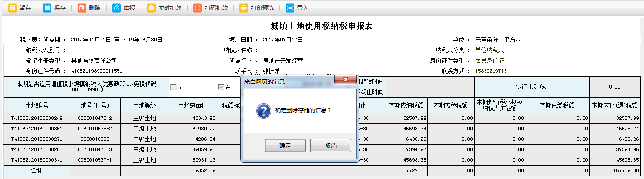Click the 联系人 field value 张振洋
The height and width of the screenshot is (179, 644).
(271, 71)
